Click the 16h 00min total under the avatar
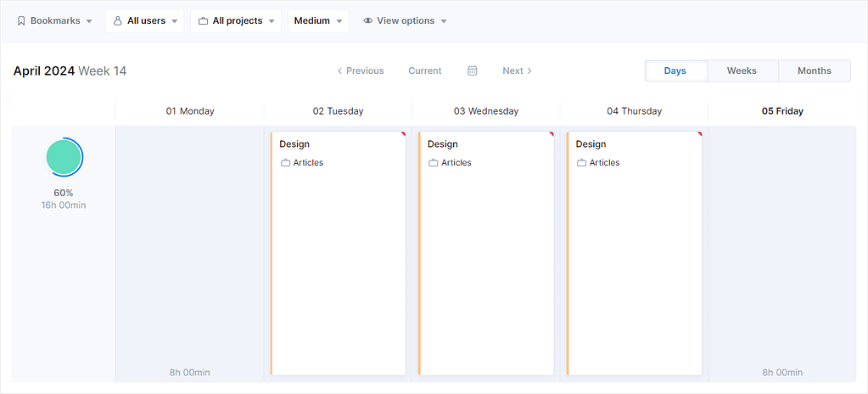This screenshot has width=868, height=394. click(64, 205)
